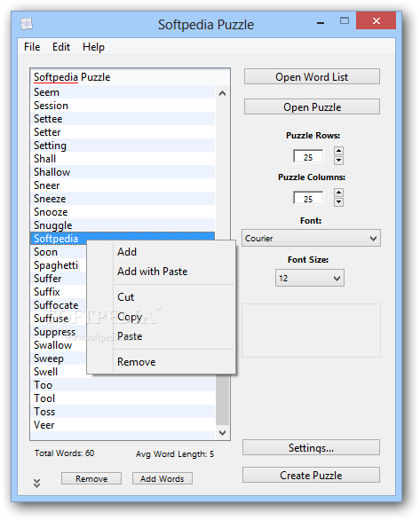The image size is (420, 520).
Task: Decrease Puzzle Columns with the down arrow
Action: point(338,202)
